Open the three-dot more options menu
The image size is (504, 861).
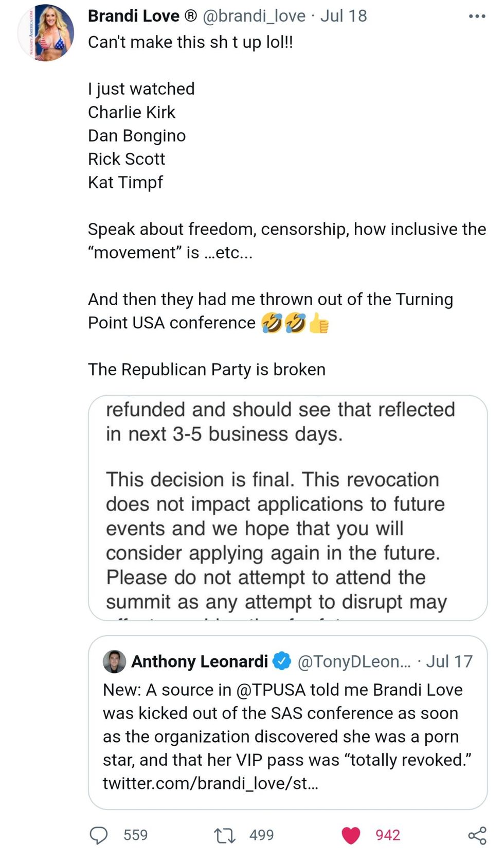[x=477, y=16]
